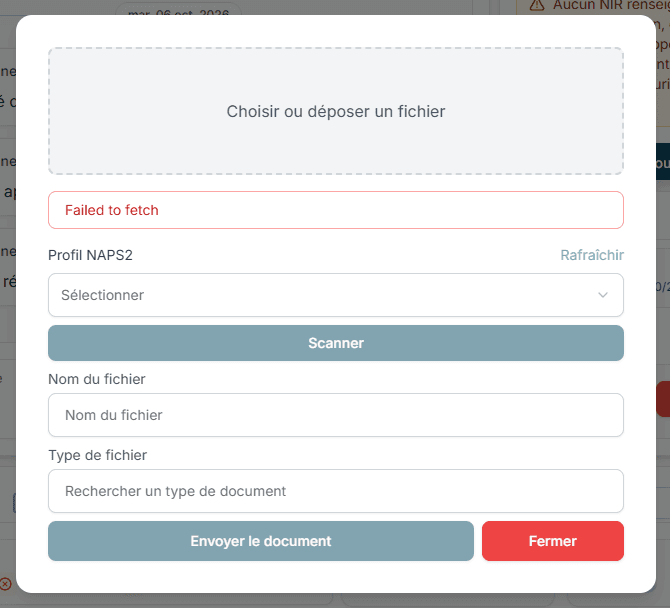Submit with Envoyer le document button
This screenshot has width=670, height=608.
click(261, 541)
